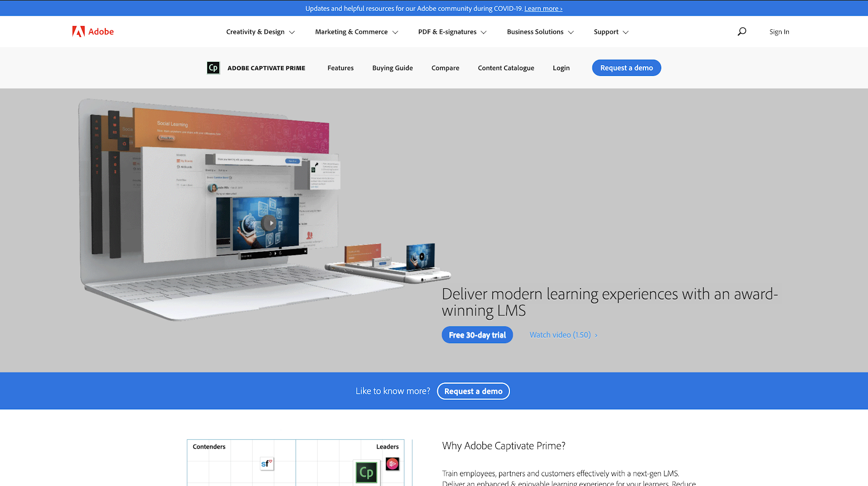Expand the Marketing & Commerce menu

pos(356,32)
